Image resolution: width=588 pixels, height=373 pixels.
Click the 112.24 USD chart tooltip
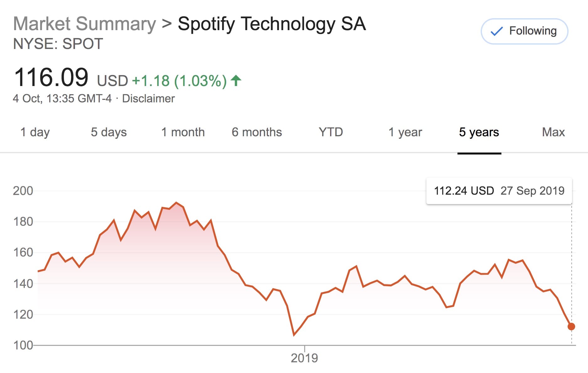[x=499, y=191]
